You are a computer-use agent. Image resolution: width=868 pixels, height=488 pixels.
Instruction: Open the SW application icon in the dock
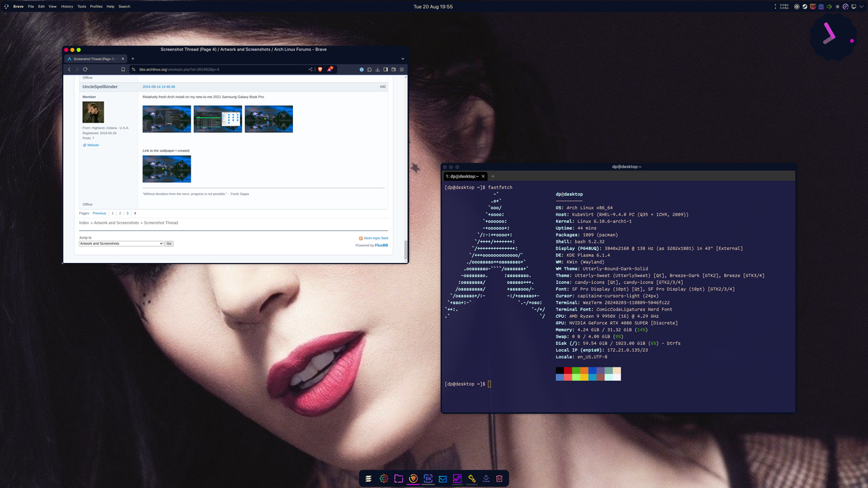pyautogui.click(x=428, y=479)
